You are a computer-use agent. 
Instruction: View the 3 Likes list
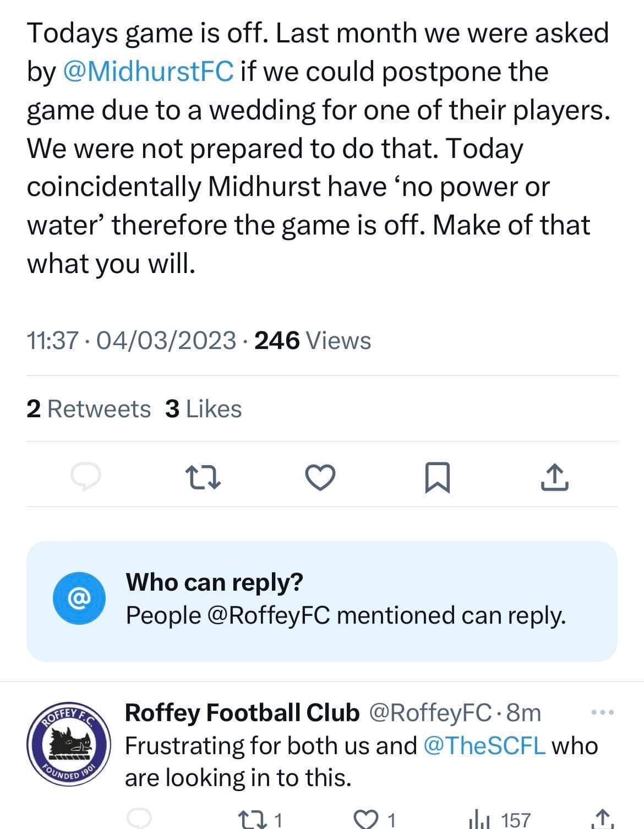click(x=203, y=409)
